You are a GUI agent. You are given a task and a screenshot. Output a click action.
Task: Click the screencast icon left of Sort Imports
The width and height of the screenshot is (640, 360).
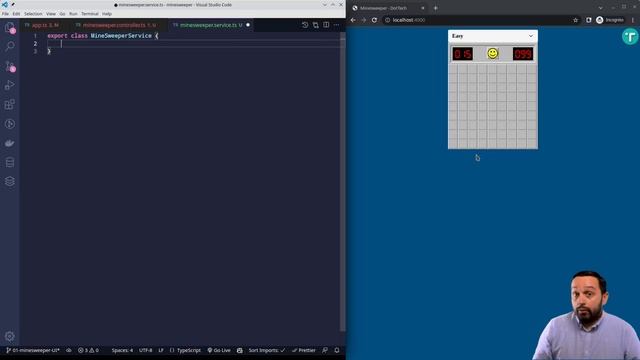coord(240,350)
